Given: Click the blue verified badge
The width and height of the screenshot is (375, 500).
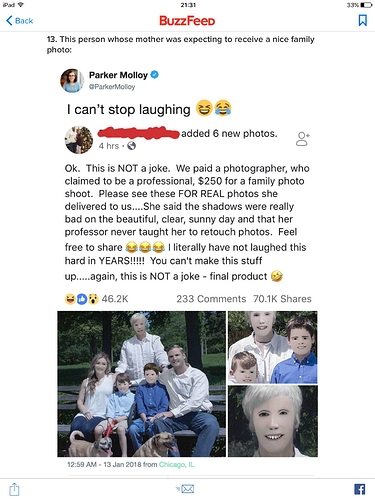Looking at the screenshot, I should [154, 75].
